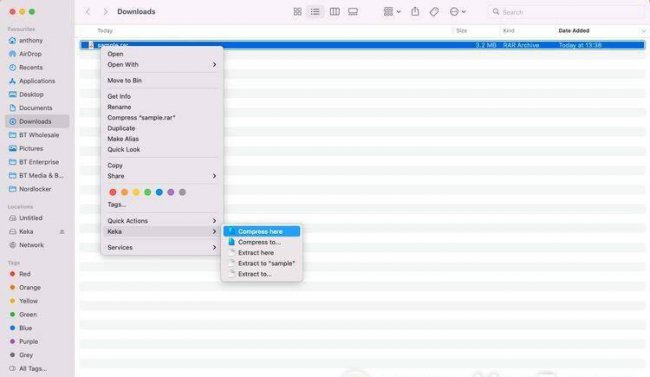Choose Get Info in context menu

[x=162, y=96]
